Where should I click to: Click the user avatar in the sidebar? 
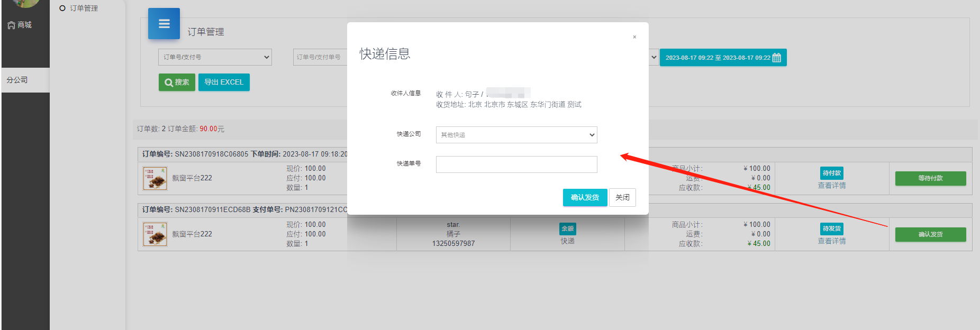click(25, 3)
